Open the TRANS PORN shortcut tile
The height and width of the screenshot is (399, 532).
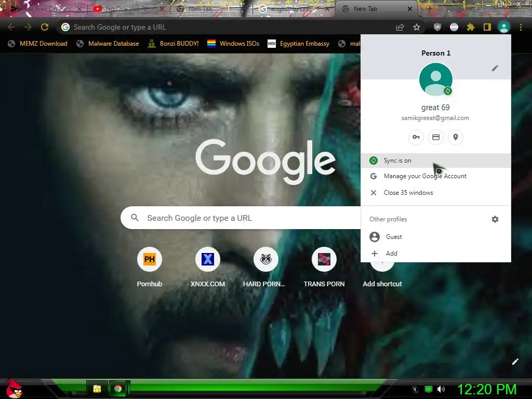324,268
